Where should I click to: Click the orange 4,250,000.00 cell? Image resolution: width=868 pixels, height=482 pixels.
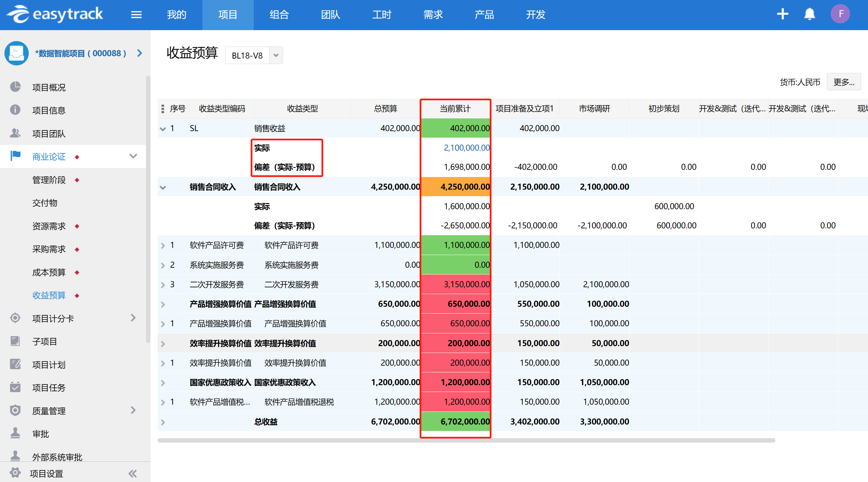[455, 187]
